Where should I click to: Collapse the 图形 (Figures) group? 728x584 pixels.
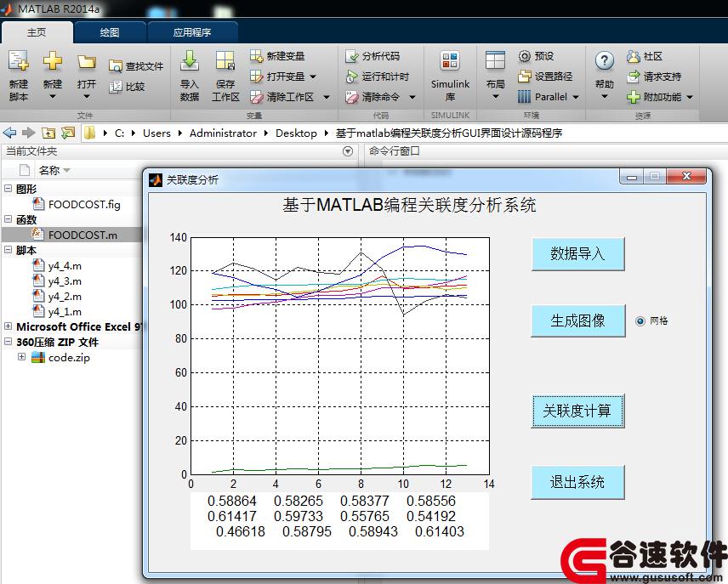tap(8, 189)
